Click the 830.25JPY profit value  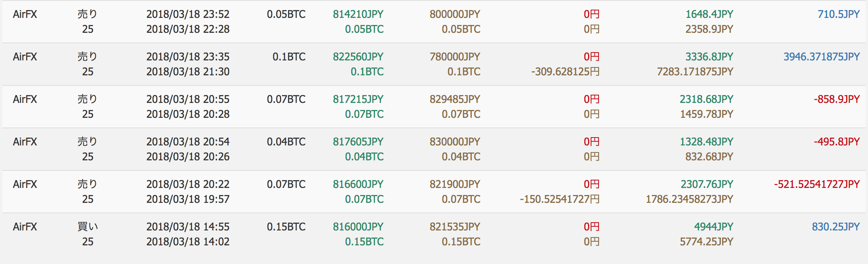click(836, 227)
